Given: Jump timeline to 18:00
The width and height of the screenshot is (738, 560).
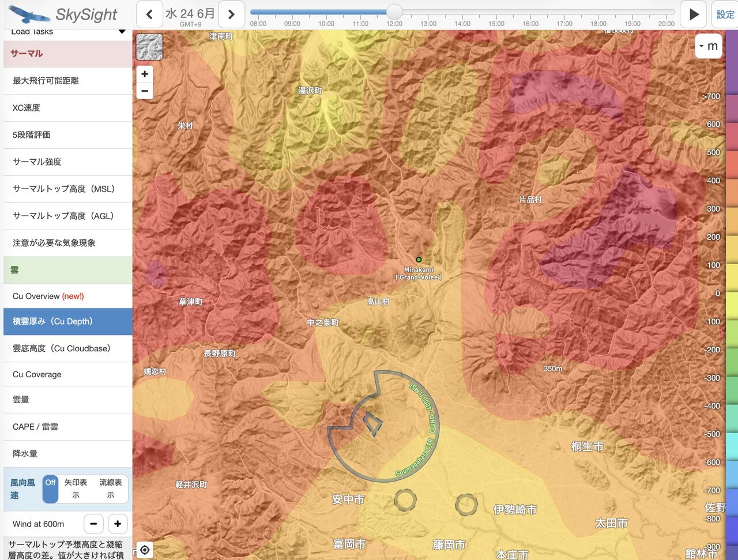Looking at the screenshot, I should point(598,24).
